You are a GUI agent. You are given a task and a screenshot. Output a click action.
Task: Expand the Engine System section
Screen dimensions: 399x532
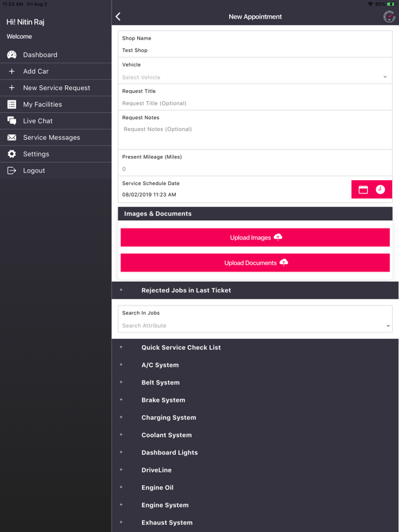point(255,505)
